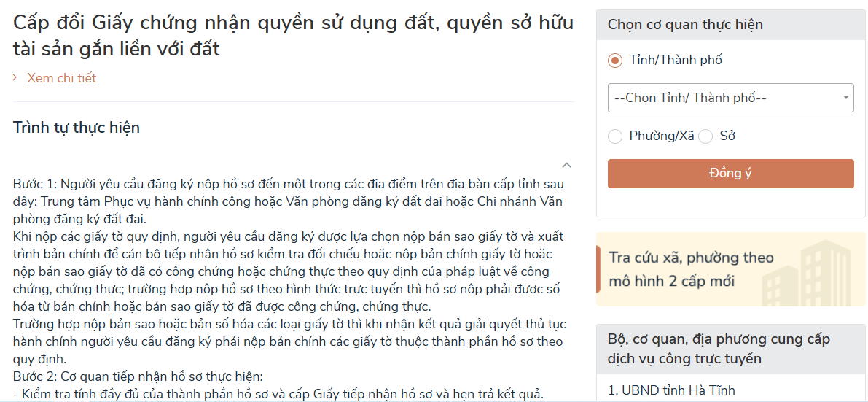Viewport: 868px width, 402px height.
Task: Click the building illustration on Tra cứu banner
Action: (x=813, y=272)
